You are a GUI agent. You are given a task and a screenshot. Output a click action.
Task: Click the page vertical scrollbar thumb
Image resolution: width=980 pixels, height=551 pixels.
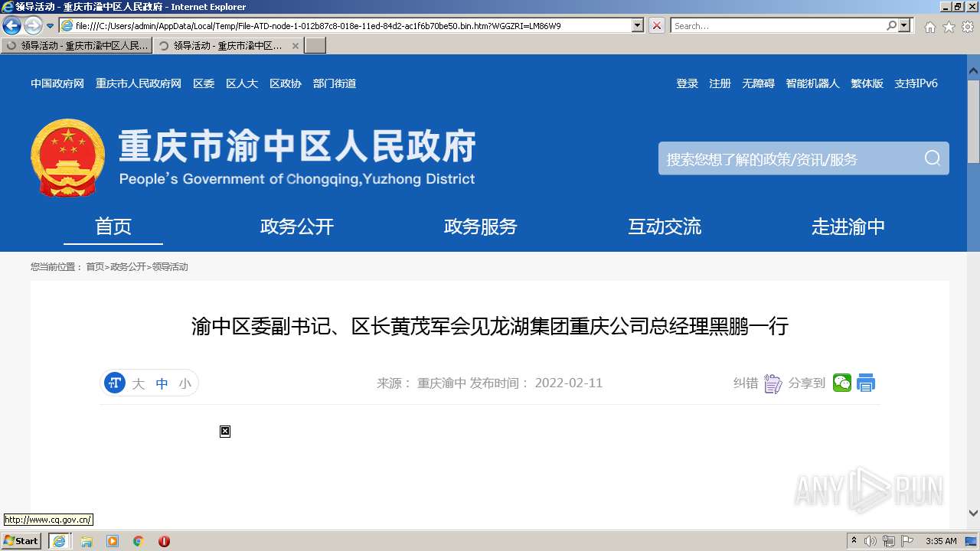point(973,122)
